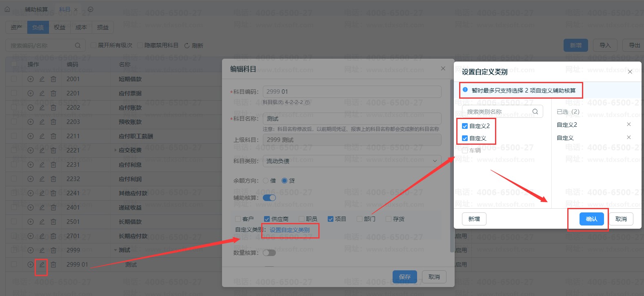Click the 科目名称 input field

click(x=352, y=119)
